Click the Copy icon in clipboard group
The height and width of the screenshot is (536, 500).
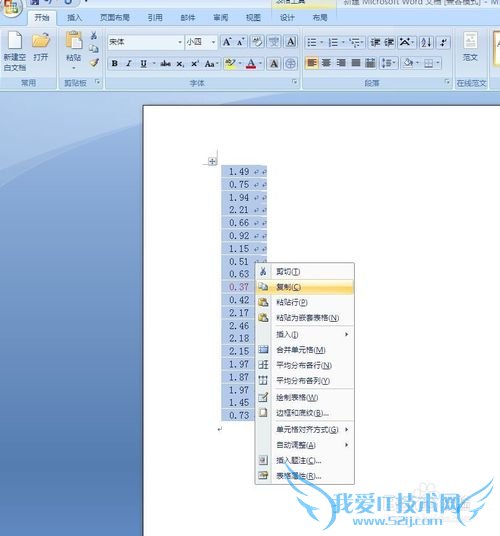click(94, 49)
